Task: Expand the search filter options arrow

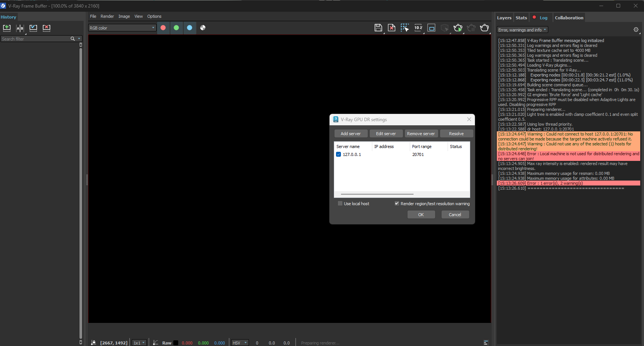Action: pos(79,39)
